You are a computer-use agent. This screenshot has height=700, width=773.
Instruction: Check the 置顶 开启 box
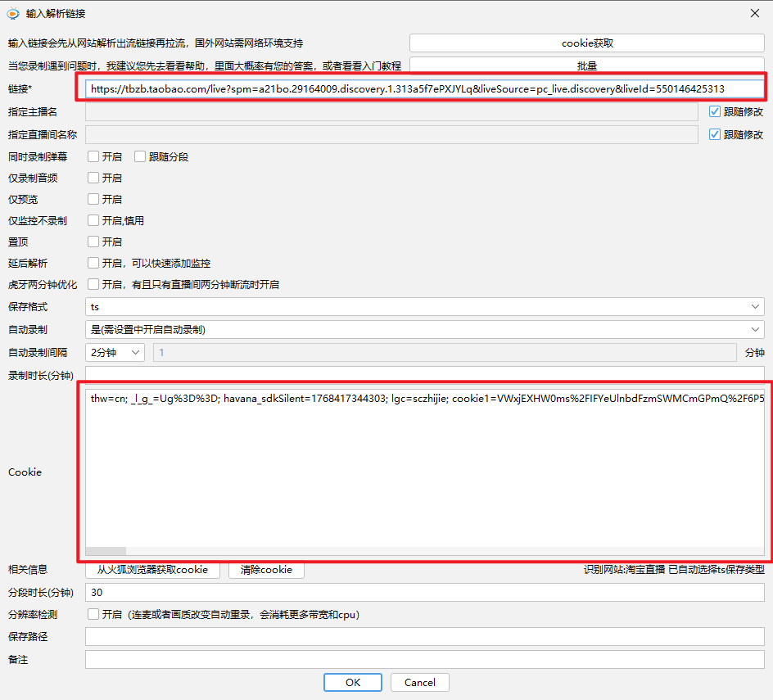(93, 242)
